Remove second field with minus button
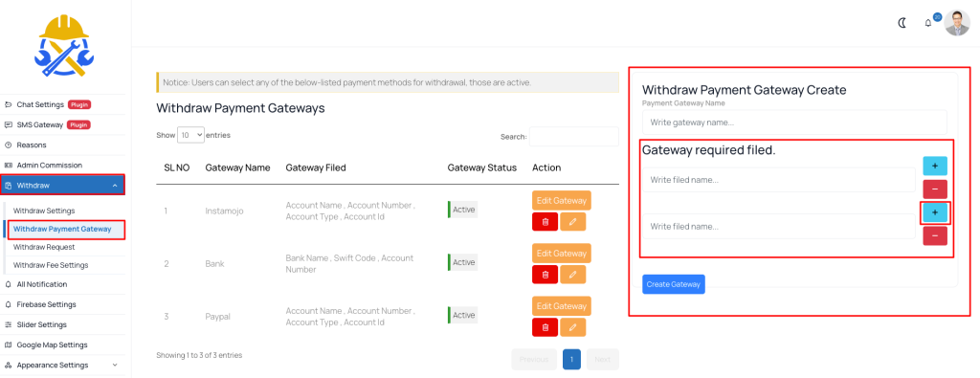This screenshot has height=378, width=980. click(x=935, y=235)
